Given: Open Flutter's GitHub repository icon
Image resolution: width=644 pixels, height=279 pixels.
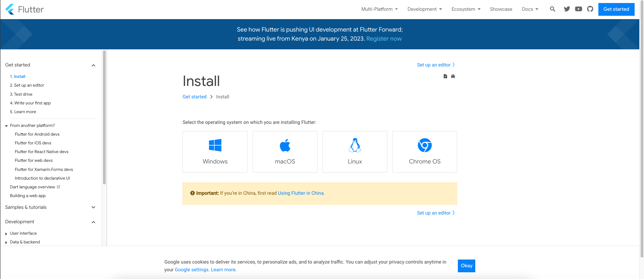Looking at the screenshot, I should pos(590,9).
